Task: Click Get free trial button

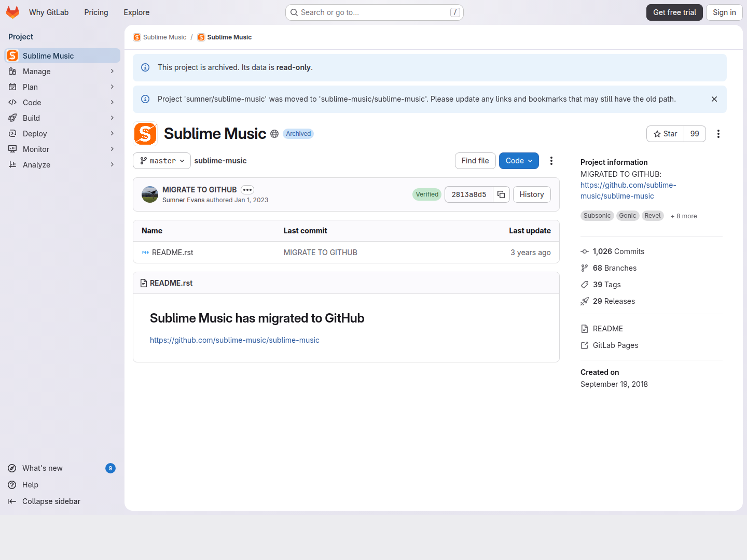Action: (674, 12)
